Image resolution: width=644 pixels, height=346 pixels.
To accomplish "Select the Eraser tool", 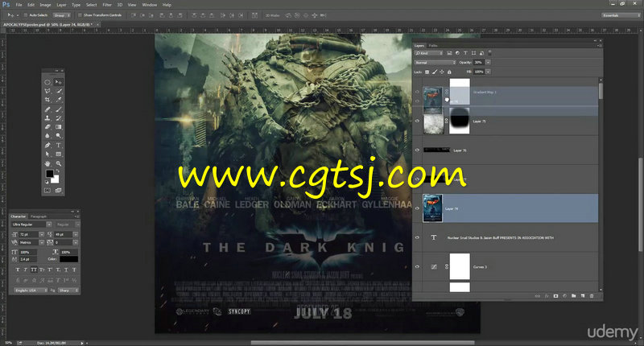I will coord(47,127).
